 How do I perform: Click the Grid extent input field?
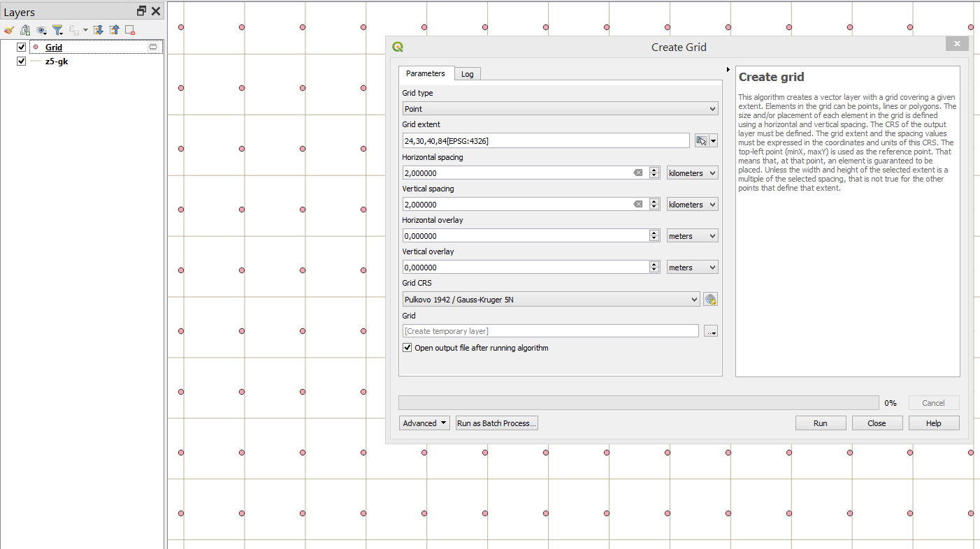[x=546, y=141]
